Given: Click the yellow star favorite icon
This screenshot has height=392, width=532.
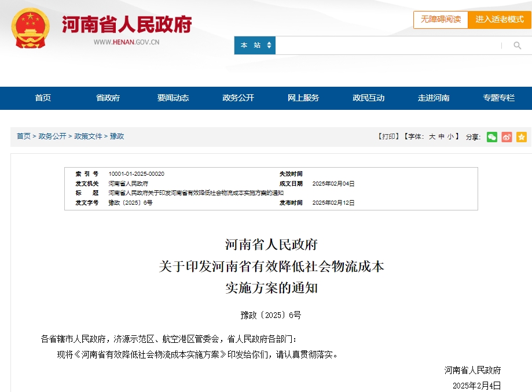Looking at the screenshot, I should point(522,137).
